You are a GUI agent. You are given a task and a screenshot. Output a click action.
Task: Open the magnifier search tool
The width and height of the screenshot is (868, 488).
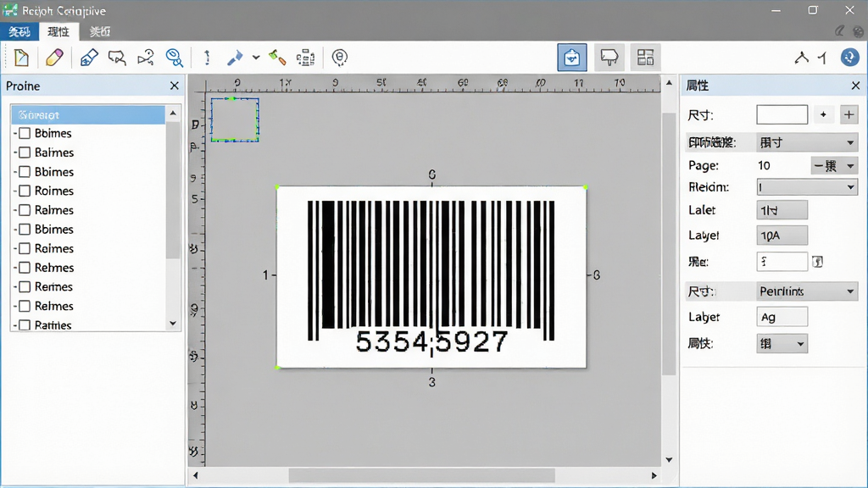[175, 57]
